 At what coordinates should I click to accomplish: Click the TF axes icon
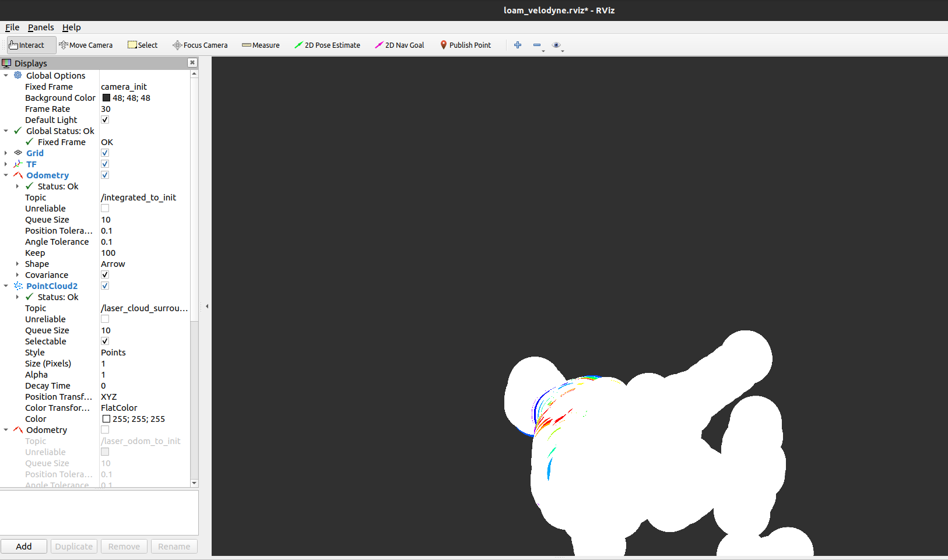[x=18, y=164]
